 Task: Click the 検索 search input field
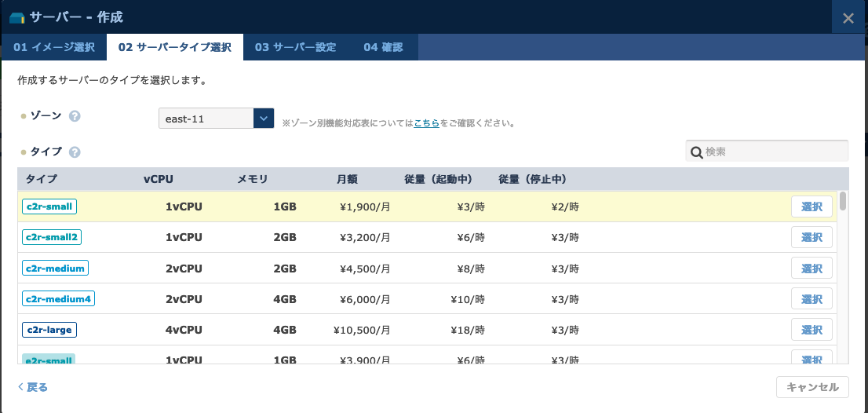click(x=773, y=151)
